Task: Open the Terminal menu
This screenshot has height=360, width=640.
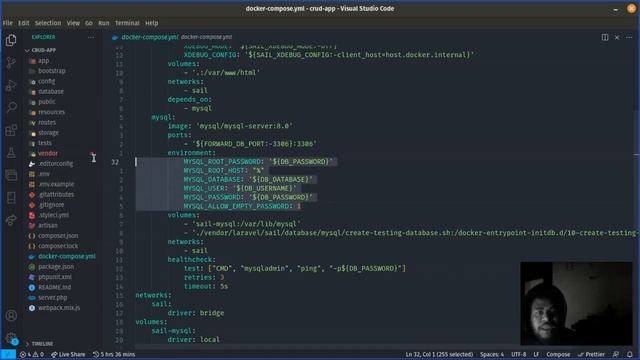Action: 127,23
